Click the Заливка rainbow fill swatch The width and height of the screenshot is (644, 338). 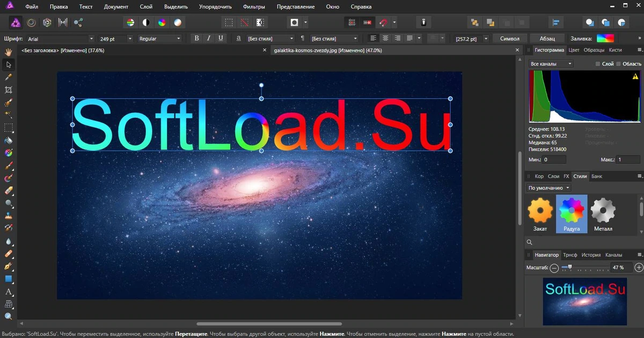click(605, 38)
